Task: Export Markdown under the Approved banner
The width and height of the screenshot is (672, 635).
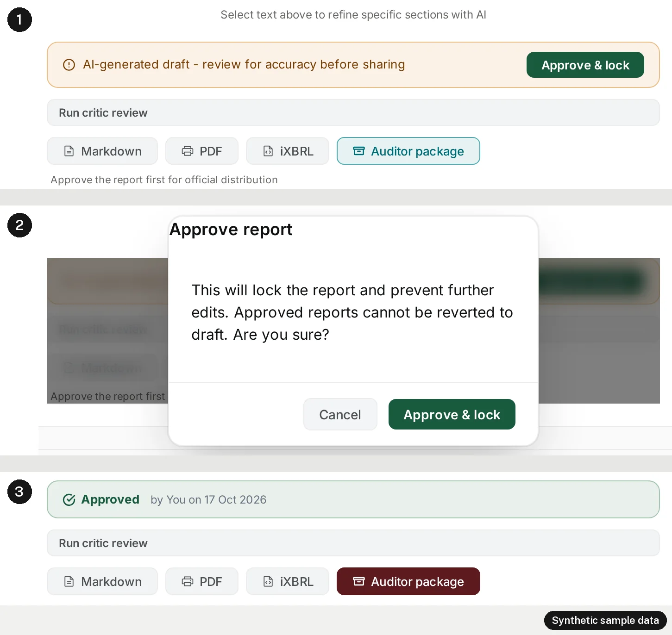Action: (x=102, y=581)
